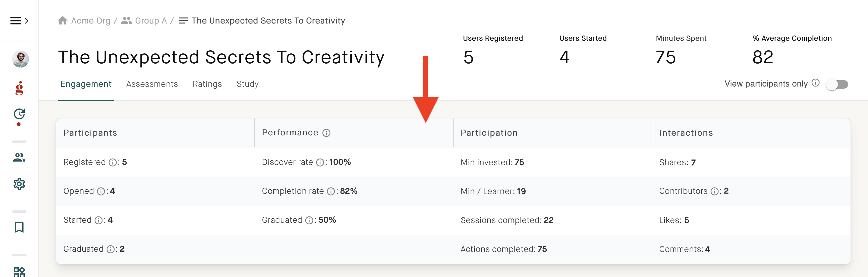Image resolution: width=868 pixels, height=277 pixels.
Task: Click the Performance header info icon
Action: point(326,133)
